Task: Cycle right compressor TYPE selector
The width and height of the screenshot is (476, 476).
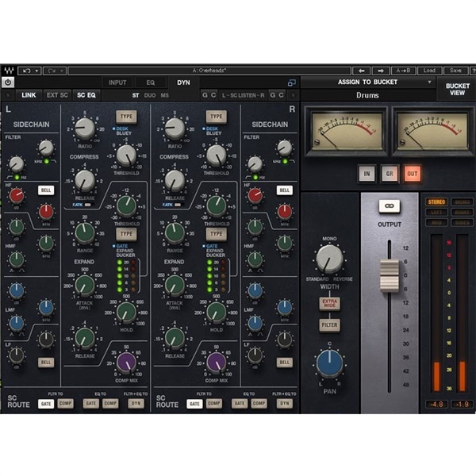Action: 216,117
